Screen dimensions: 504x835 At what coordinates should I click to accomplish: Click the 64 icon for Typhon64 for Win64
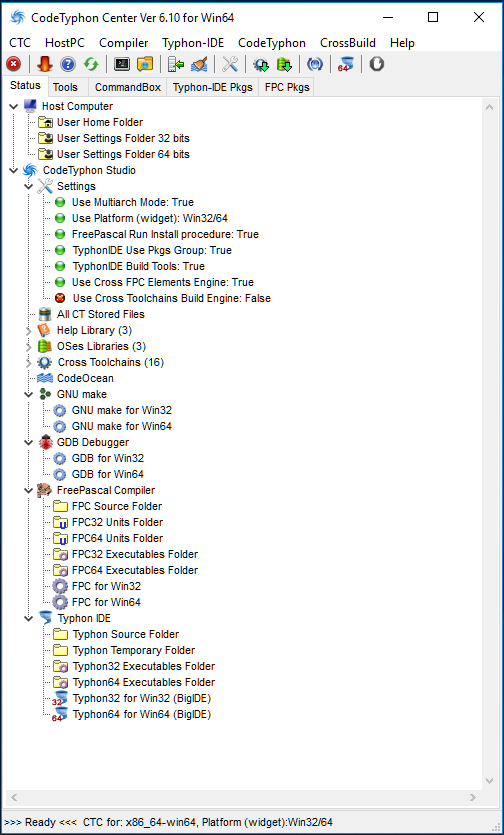tap(60, 714)
